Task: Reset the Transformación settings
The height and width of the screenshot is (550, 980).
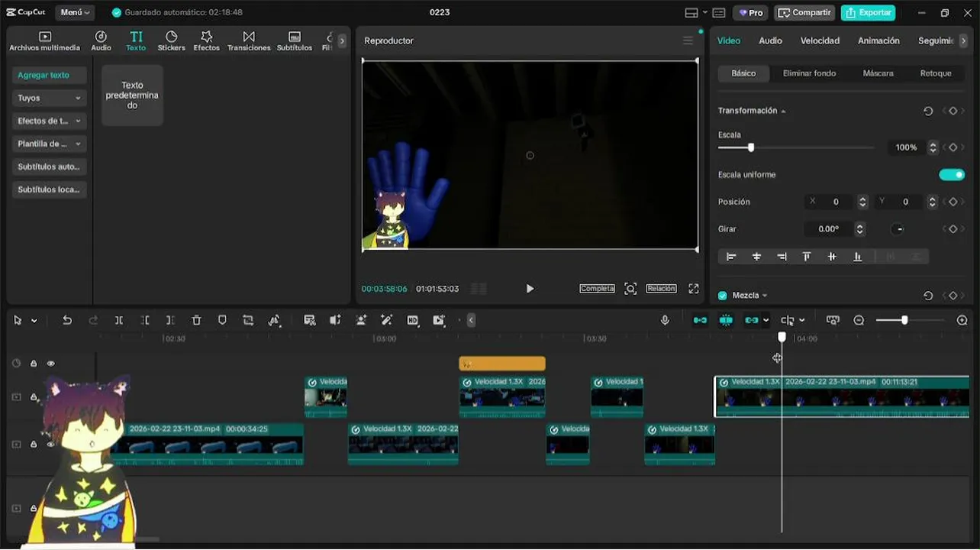Action: point(928,111)
